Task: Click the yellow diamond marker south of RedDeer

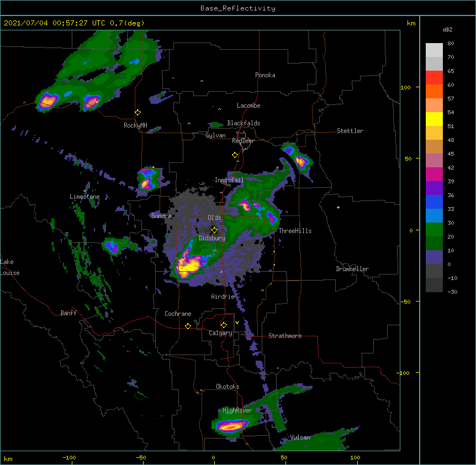Action: (235, 155)
